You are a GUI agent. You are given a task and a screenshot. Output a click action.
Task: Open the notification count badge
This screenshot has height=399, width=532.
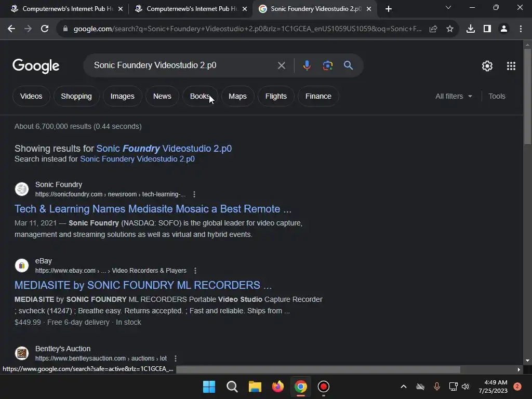[x=517, y=386]
